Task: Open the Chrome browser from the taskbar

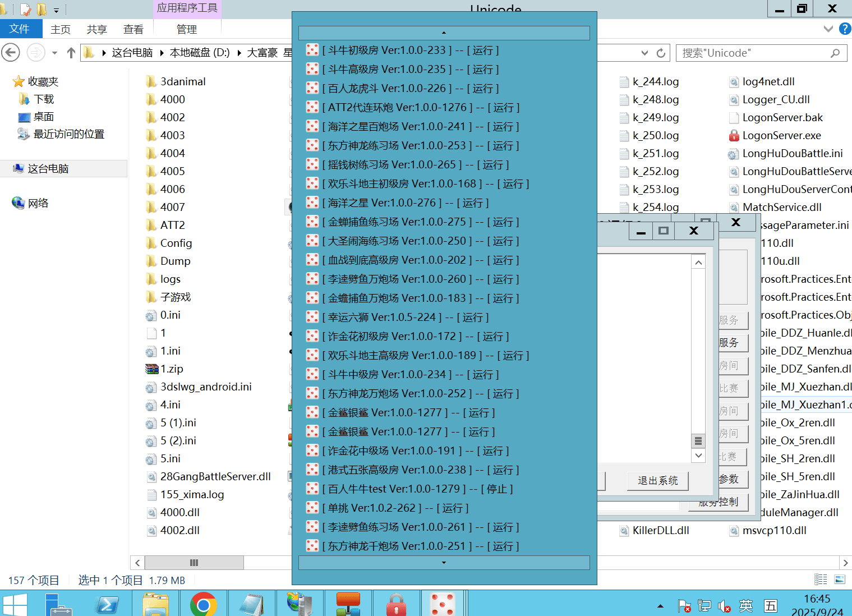Action: click(203, 605)
